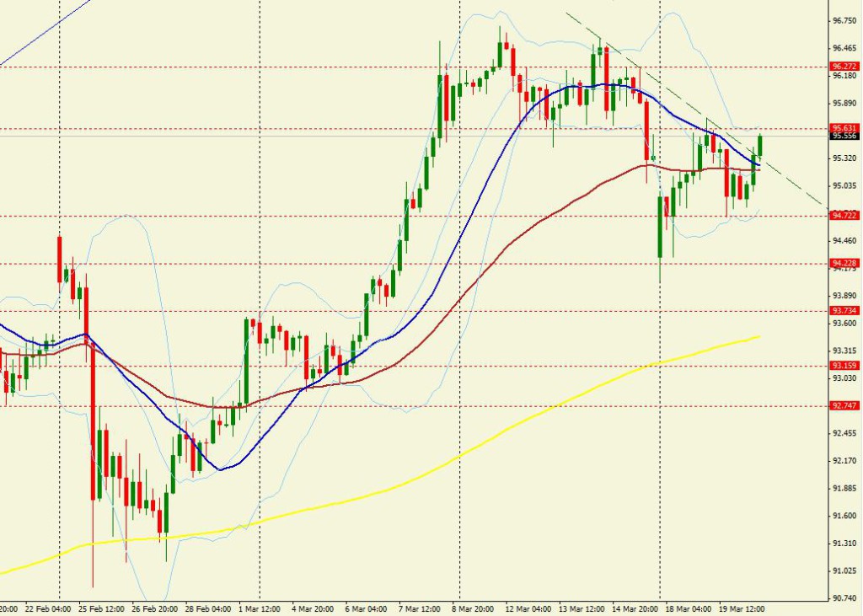
Task: Select the 95.631 horizontal level price tag
Action: tap(844, 128)
